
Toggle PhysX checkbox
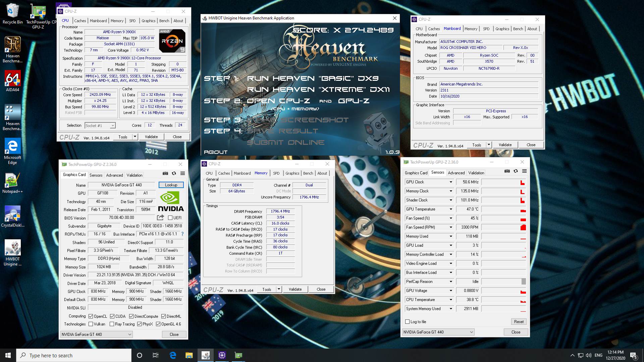139,324
